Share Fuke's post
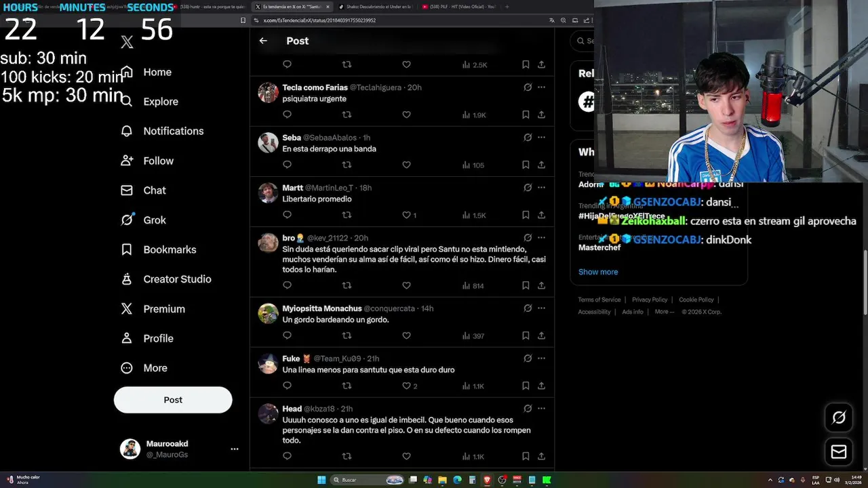 pyautogui.click(x=541, y=386)
